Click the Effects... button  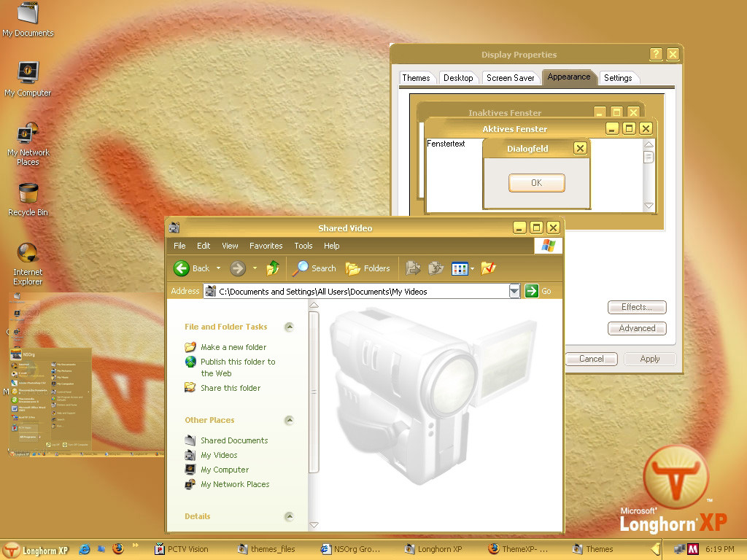(636, 307)
